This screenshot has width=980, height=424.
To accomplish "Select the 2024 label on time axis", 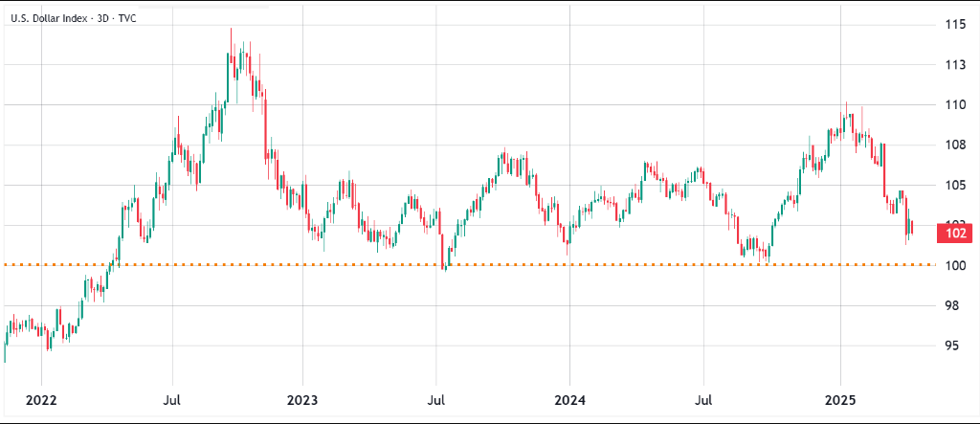I will pos(569,397).
